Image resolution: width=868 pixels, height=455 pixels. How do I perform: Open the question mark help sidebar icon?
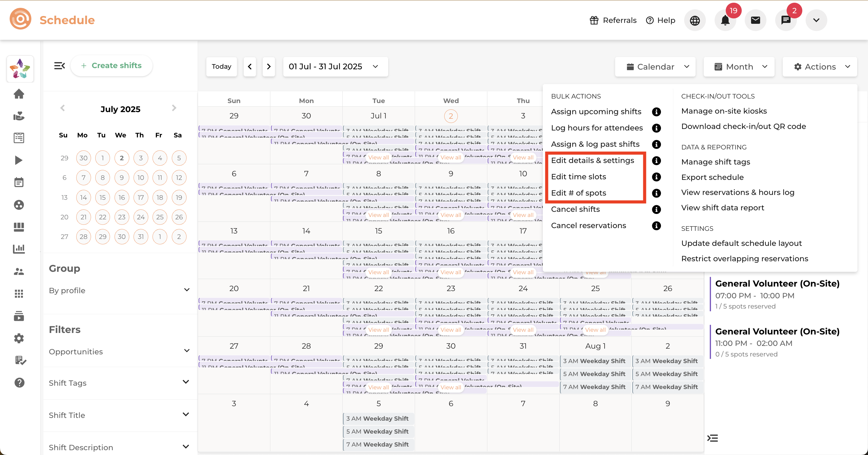coord(19,383)
